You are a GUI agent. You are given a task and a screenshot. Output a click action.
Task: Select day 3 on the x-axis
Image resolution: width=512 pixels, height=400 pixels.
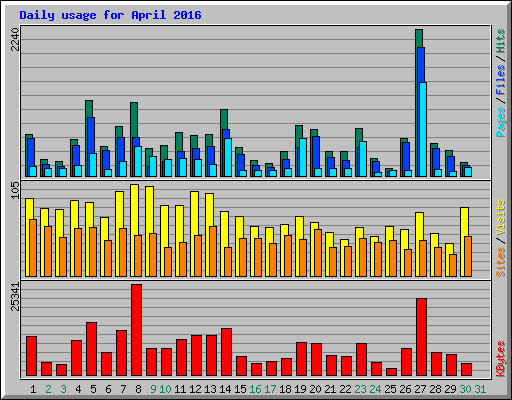(63, 389)
